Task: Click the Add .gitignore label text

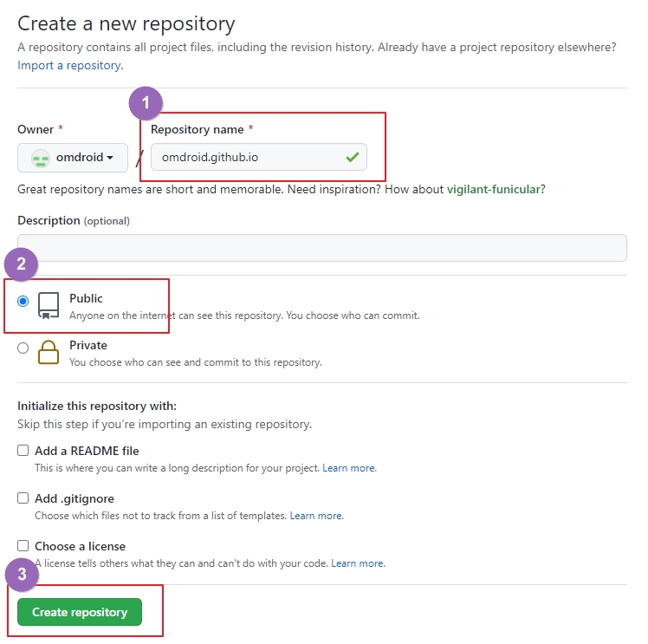Action: [75, 498]
